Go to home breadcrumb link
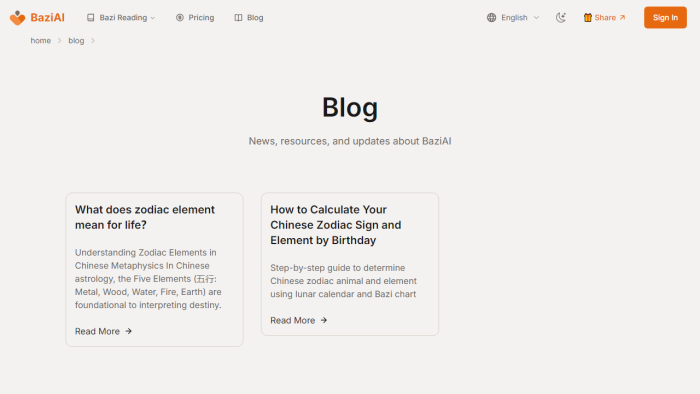700x394 pixels. 41,41
